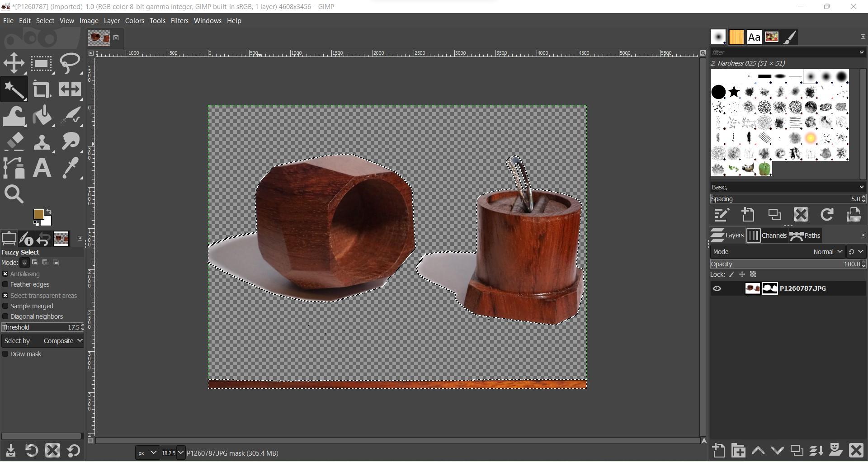Select the Color Picker tool
868x462 pixels.
pos(70,168)
